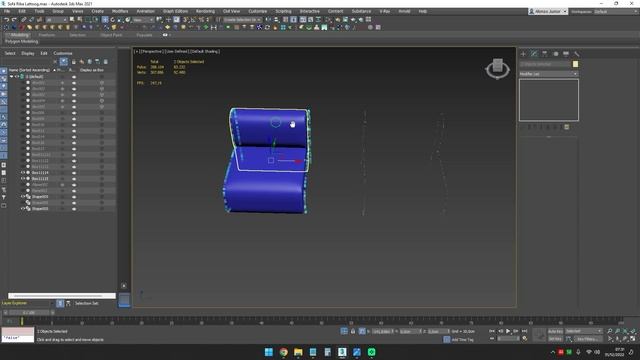The height and width of the screenshot is (360, 640).
Task: Click the Scene Explorer horizontal scrollbar
Action: (x=62, y=296)
